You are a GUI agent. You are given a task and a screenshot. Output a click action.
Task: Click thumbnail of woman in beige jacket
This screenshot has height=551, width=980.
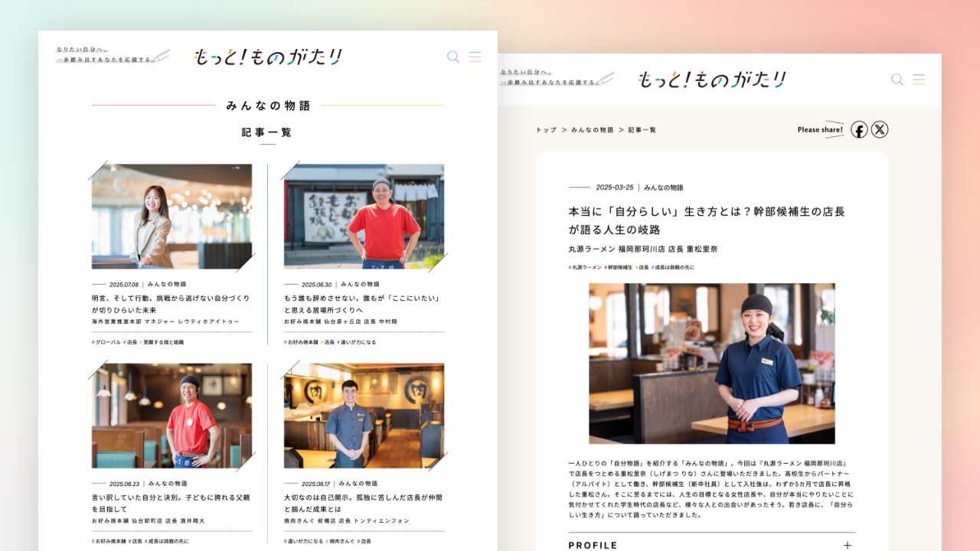click(x=171, y=217)
